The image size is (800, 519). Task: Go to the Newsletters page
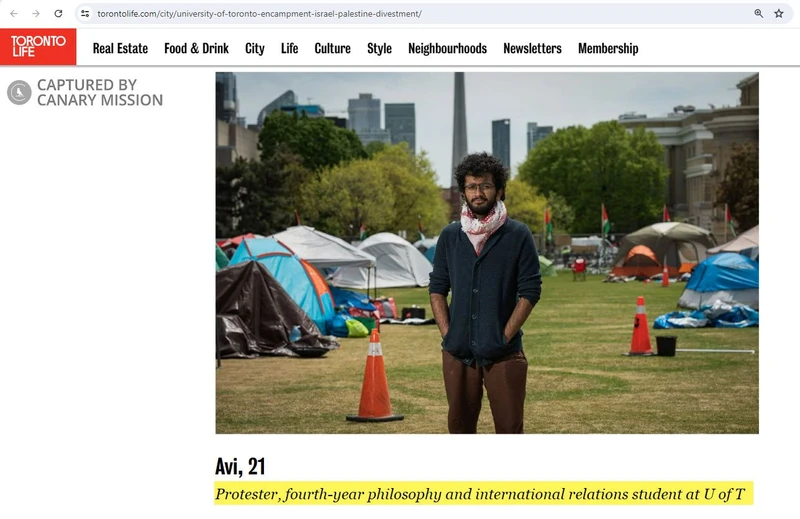click(532, 48)
